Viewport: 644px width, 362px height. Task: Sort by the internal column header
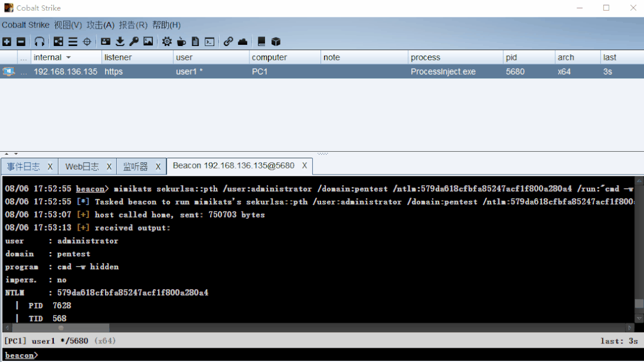[x=66, y=57]
